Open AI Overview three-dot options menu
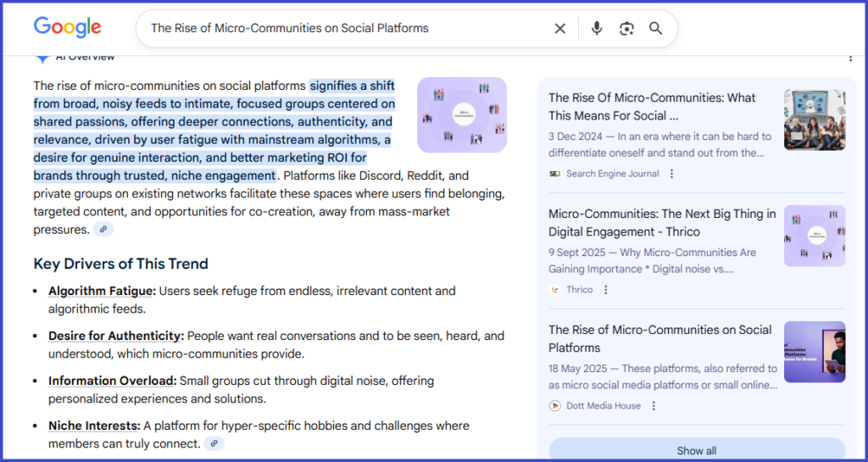This screenshot has width=868, height=462. [x=850, y=58]
